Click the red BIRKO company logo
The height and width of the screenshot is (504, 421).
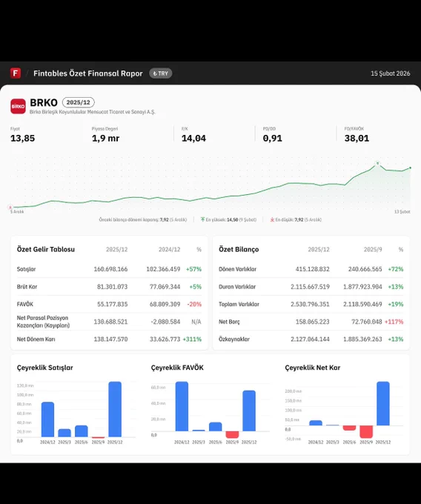[18, 107]
